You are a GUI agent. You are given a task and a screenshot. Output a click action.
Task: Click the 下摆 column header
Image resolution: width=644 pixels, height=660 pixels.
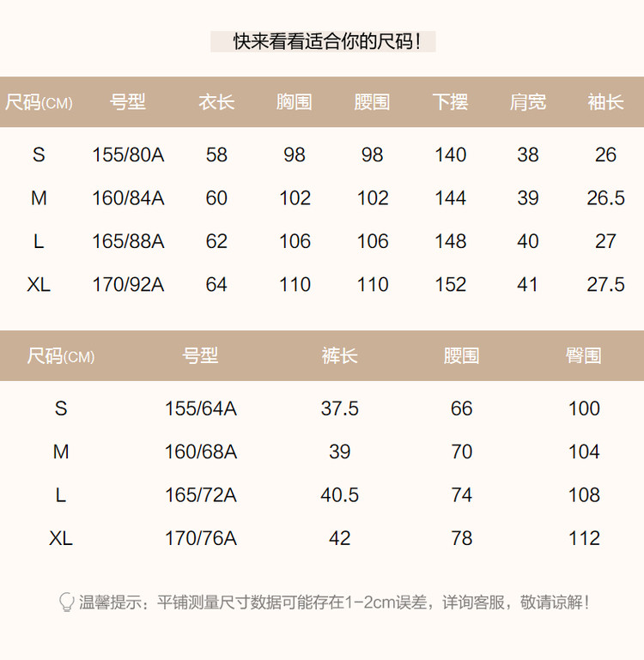(x=450, y=102)
